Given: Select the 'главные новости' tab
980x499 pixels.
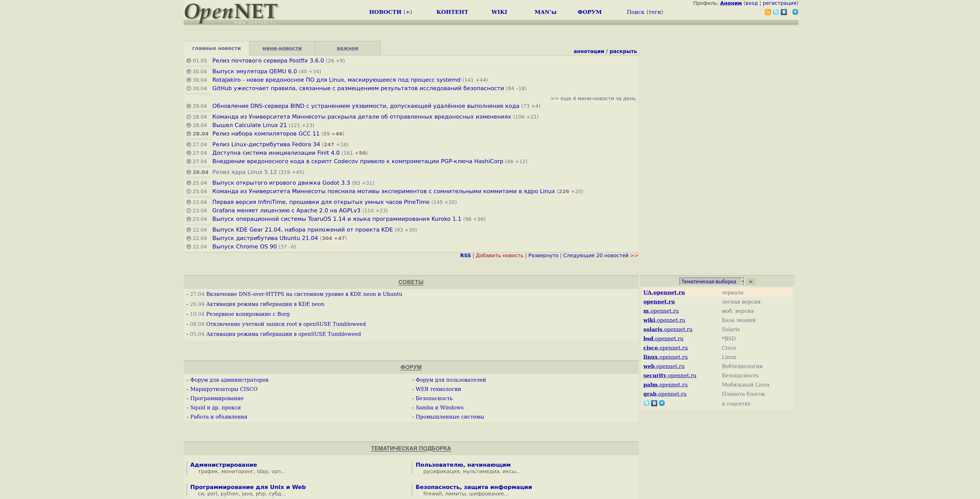Looking at the screenshot, I should tap(216, 48).
